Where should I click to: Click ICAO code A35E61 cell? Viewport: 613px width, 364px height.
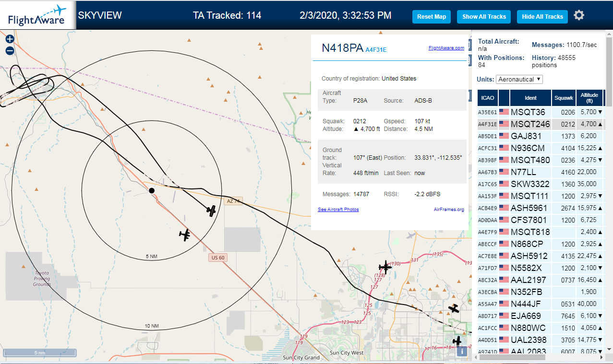pos(488,112)
